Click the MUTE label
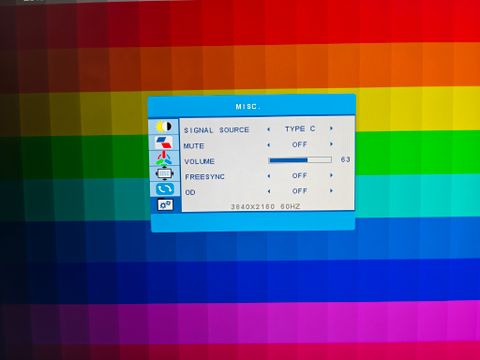 click(x=194, y=146)
